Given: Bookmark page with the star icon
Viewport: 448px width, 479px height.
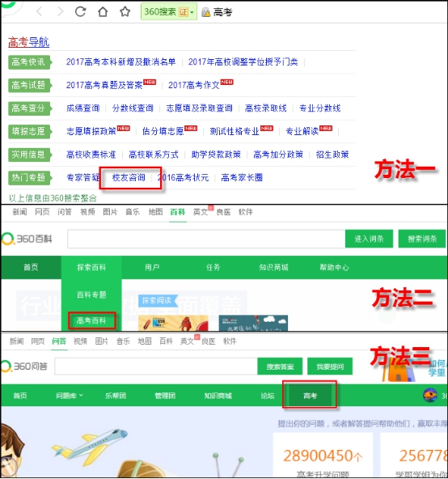Looking at the screenshot, I should point(125,11).
